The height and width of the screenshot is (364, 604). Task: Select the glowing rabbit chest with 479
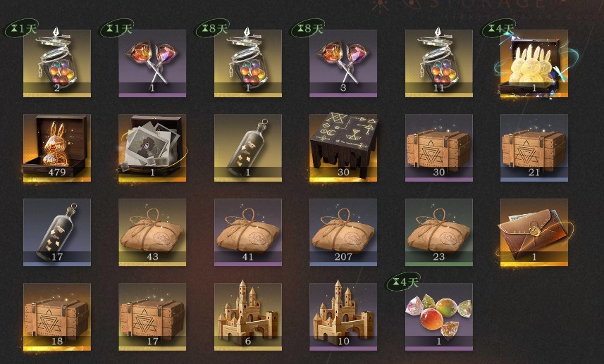(x=57, y=148)
